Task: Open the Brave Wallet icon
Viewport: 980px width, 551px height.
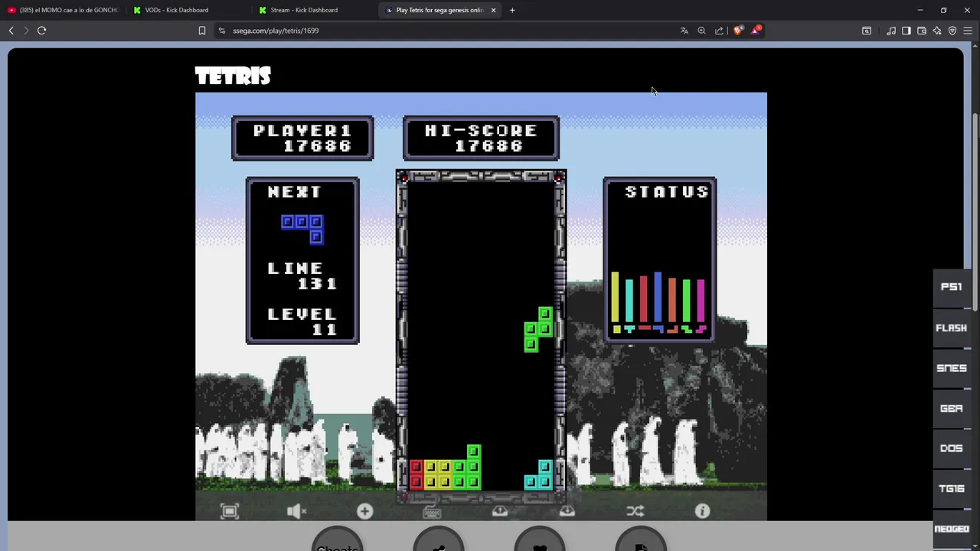Action: [922, 31]
